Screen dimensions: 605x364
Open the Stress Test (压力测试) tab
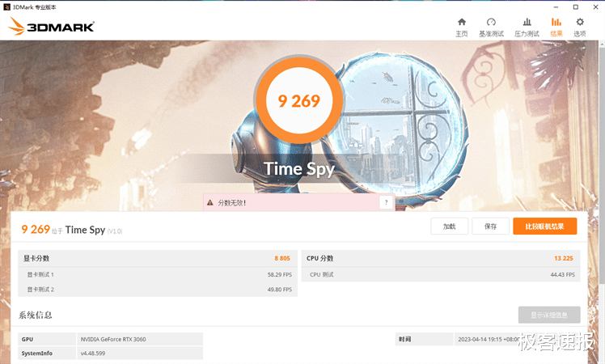click(x=527, y=28)
